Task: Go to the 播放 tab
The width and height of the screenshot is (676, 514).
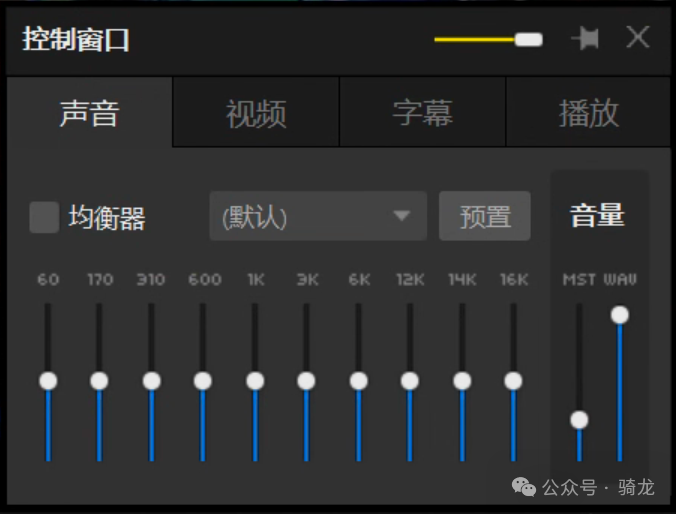Action: tap(588, 113)
